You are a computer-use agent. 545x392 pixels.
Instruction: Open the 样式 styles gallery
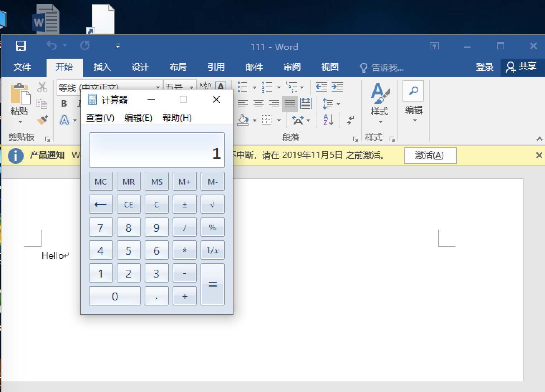pyautogui.click(x=380, y=104)
